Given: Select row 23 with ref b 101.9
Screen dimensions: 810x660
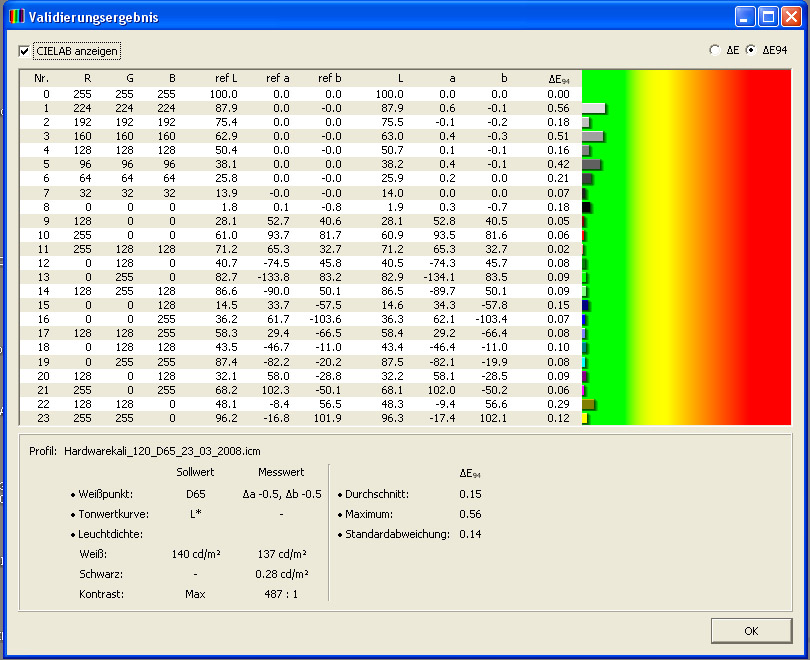Looking at the screenshot, I should (x=300, y=418).
